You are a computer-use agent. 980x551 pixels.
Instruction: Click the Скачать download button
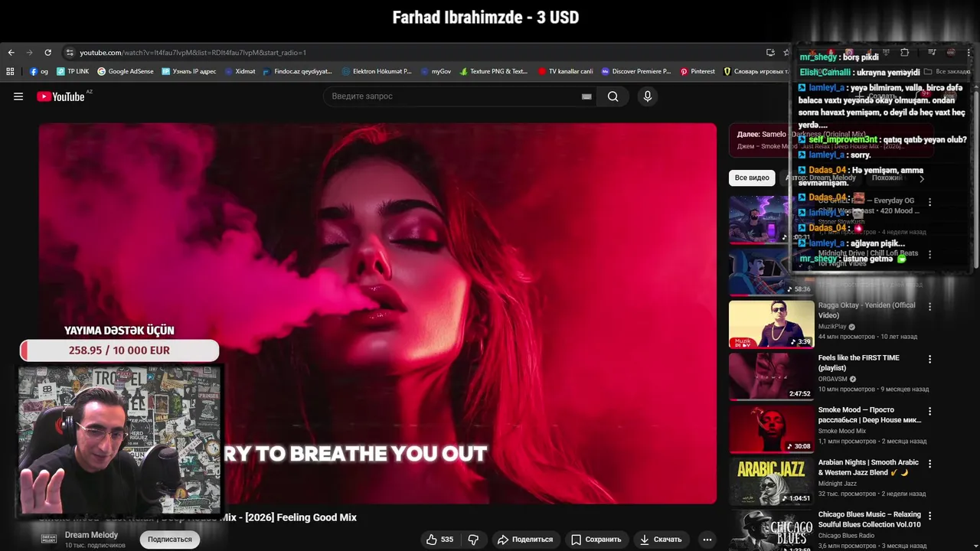click(x=661, y=540)
